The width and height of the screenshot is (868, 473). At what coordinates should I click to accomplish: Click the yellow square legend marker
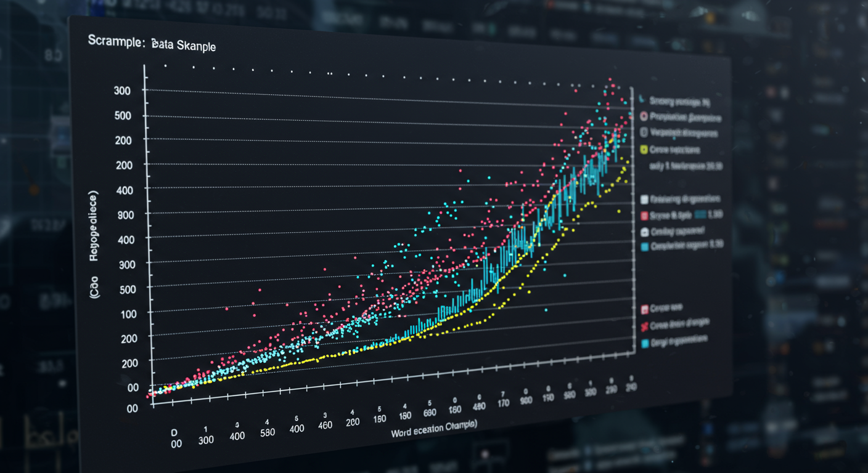644,150
